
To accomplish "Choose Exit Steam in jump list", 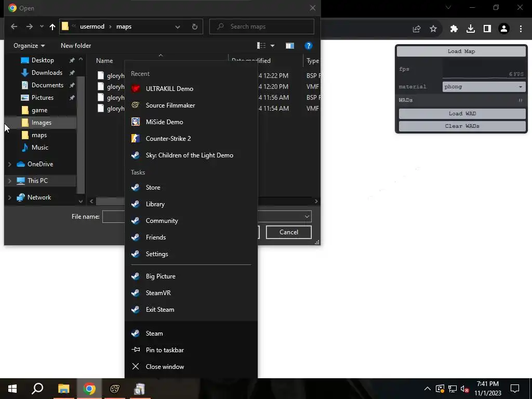I will tap(191, 310).
